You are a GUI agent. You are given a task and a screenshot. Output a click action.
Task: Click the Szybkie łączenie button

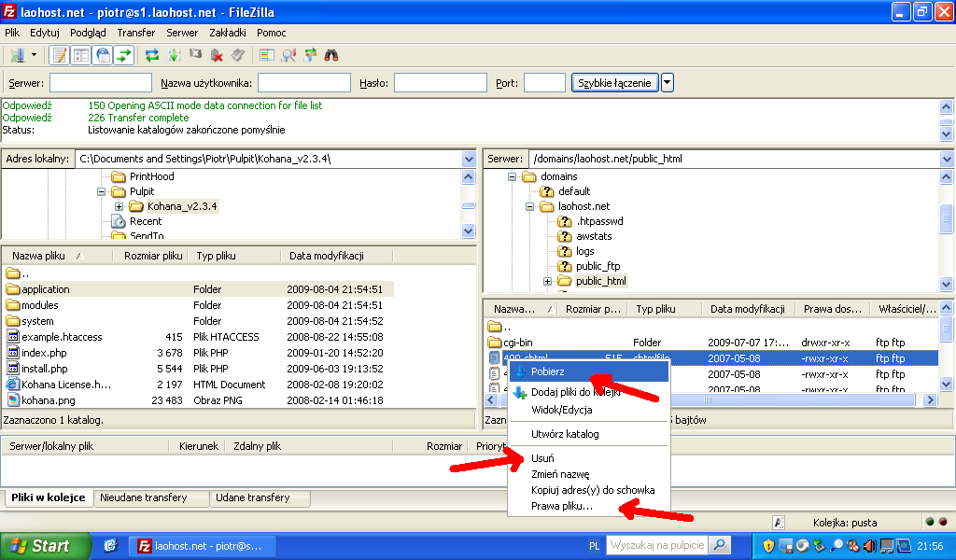(614, 83)
